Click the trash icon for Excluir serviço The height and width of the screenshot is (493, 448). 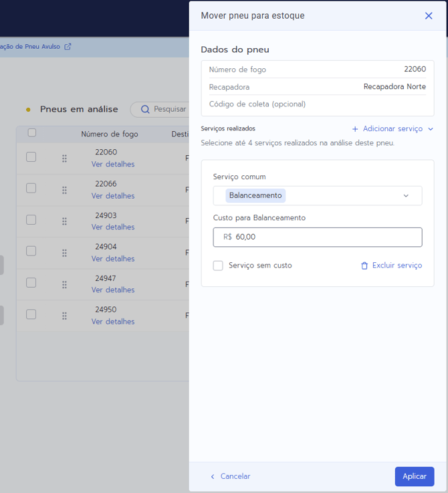(364, 266)
